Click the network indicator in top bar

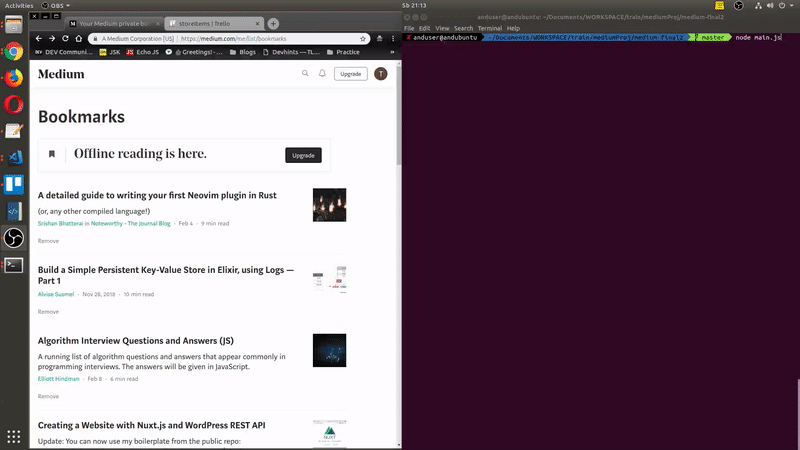[x=758, y=5]
